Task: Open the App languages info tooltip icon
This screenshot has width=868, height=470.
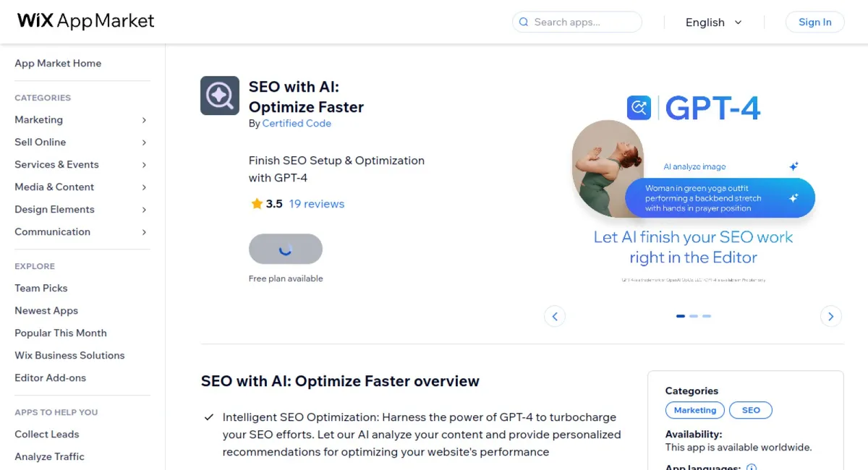Action: pos(752,467)
